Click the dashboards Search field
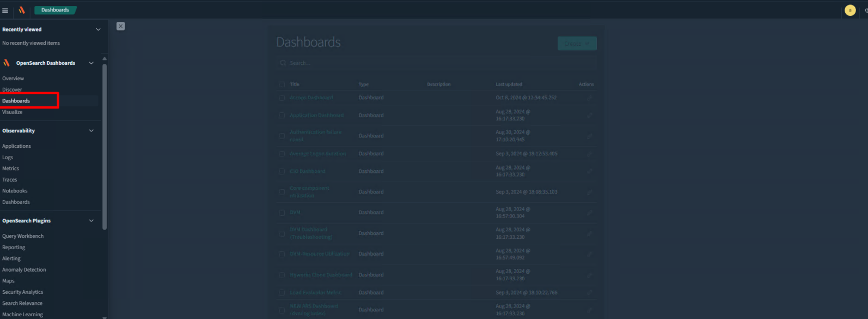 point(436,63)
